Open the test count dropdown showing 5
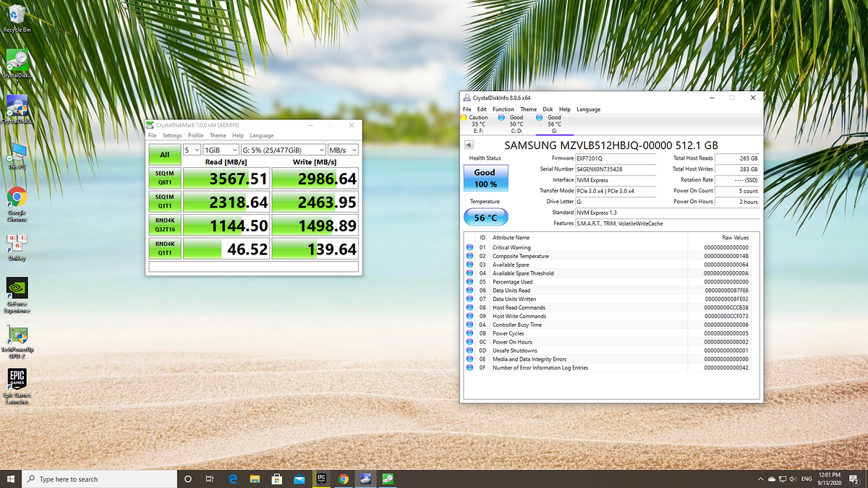The height and width of the screenshot is (488, 868). pyautogui.click(x=191, y=150)
